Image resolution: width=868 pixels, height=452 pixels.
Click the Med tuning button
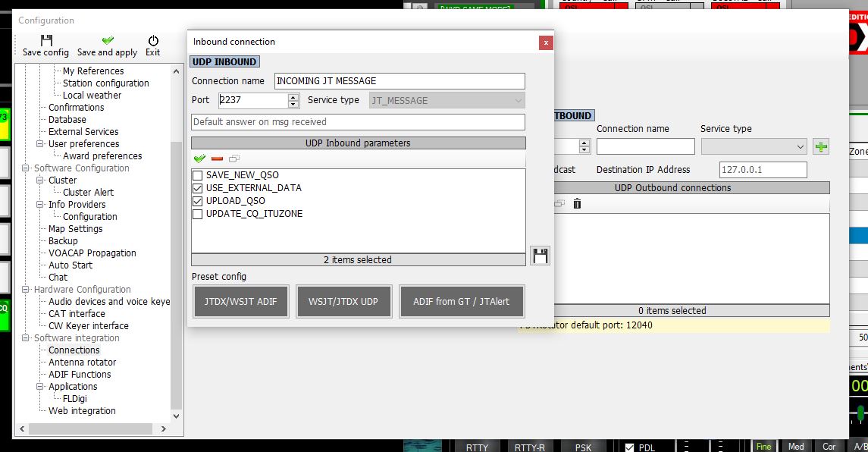coord(796,447)
